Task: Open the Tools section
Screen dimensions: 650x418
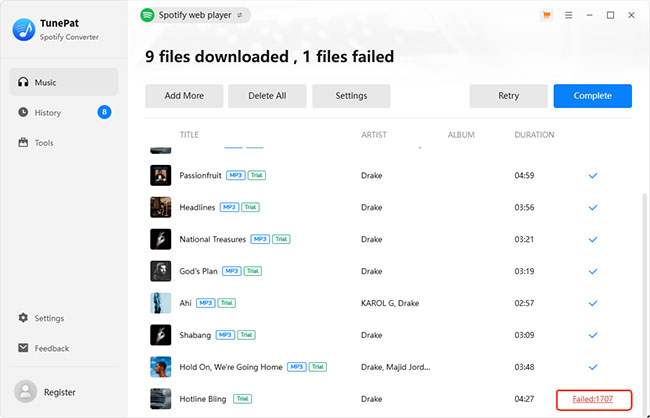Action: [x=64, y=143]
